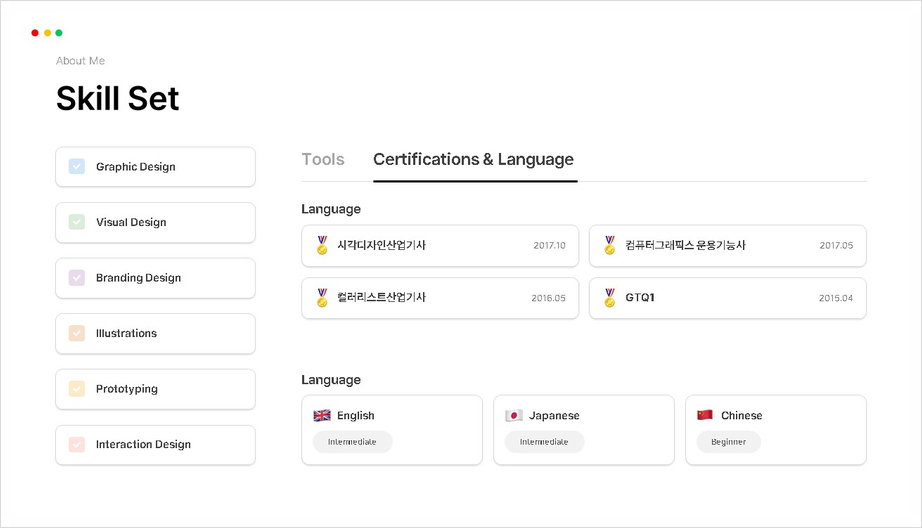Image resolution: width=922 pixels, height=528 pixels.
Task: Click the 2016.05 date
Action: [549, 298]
